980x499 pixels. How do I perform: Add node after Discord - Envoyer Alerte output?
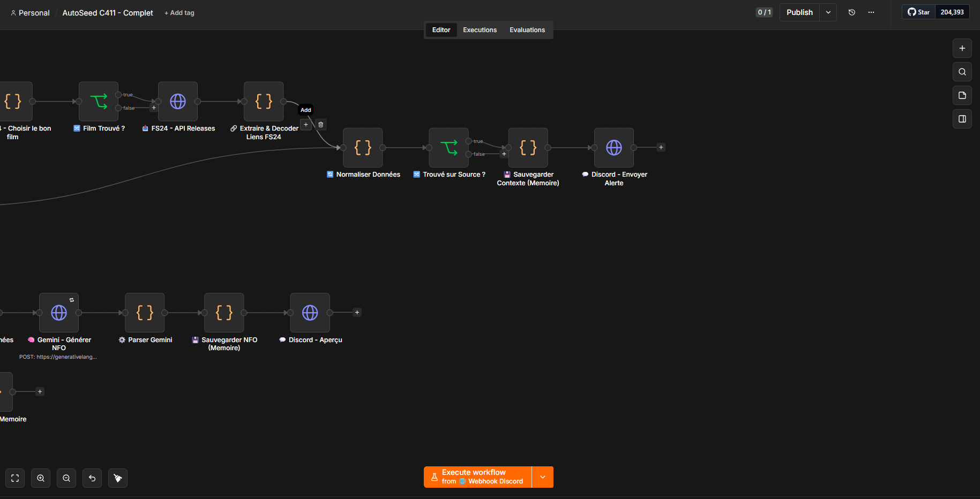661,147
